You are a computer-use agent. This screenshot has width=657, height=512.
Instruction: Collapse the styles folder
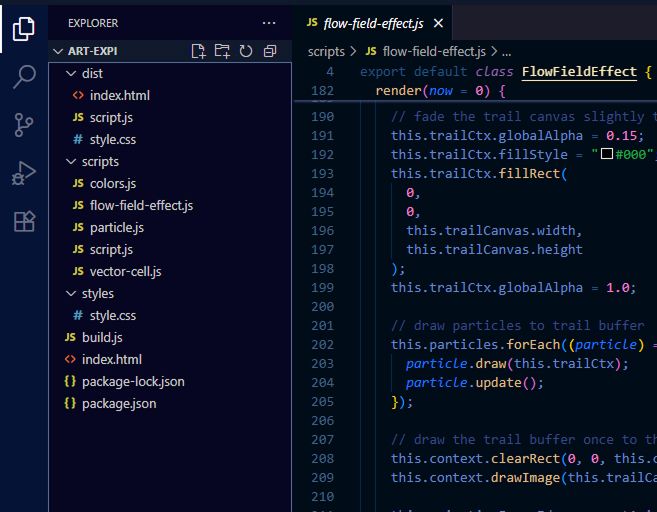97,293
